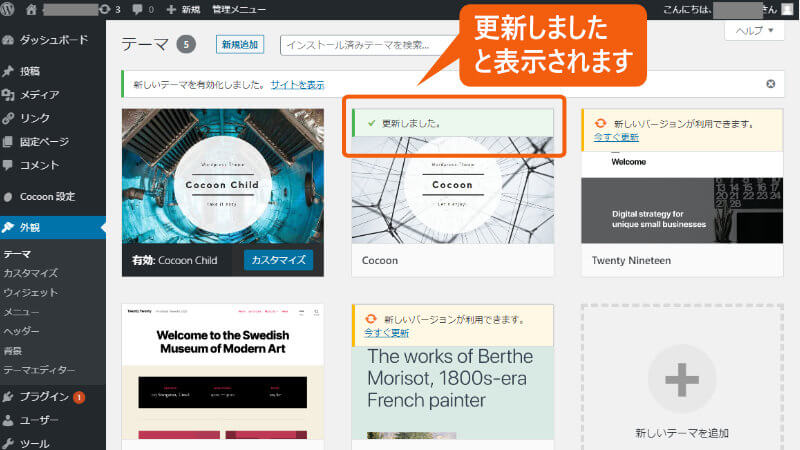Image resolution: width=800 pixels, height=450 pixels.
Task: Click the 新規追加 button
Action: pos(240,44)
